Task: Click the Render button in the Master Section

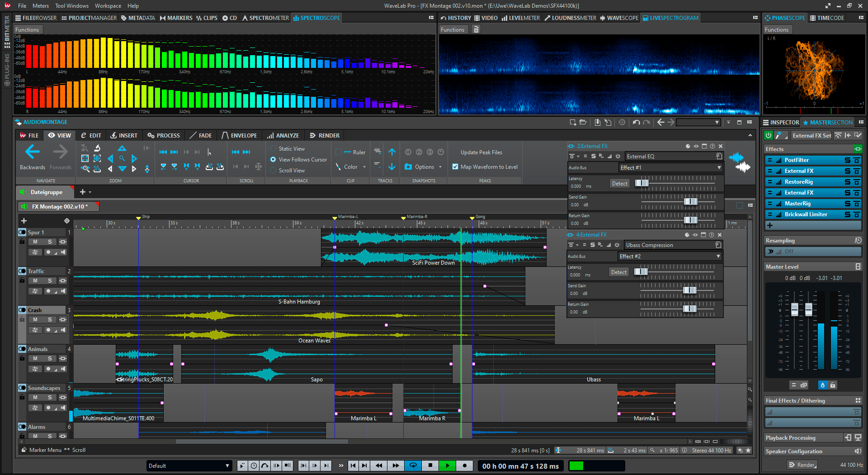Action: (x=802, y=465)
